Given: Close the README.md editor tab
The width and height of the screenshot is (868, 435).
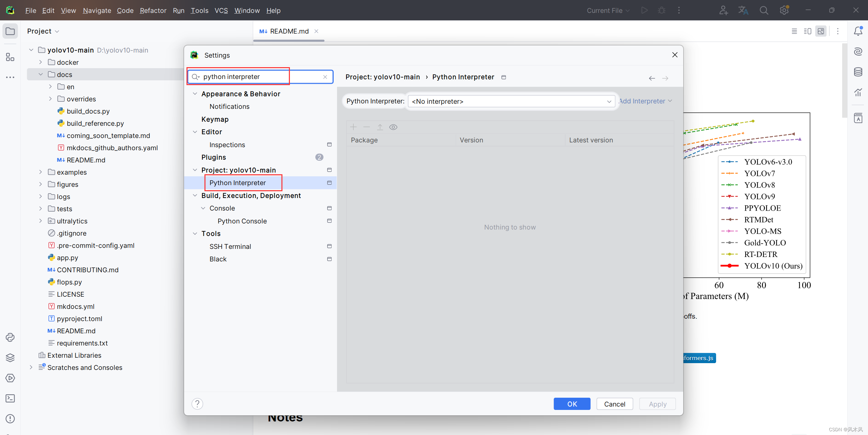Looking at the screenshot, I should pos(316,31).
